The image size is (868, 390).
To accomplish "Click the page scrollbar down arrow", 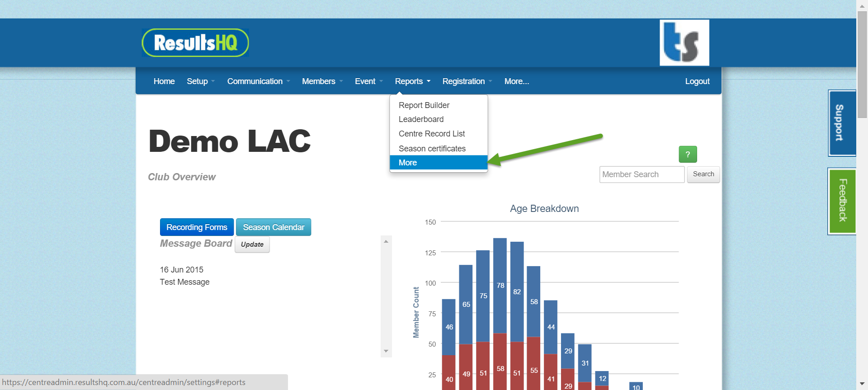I will (x=862, y=385).
